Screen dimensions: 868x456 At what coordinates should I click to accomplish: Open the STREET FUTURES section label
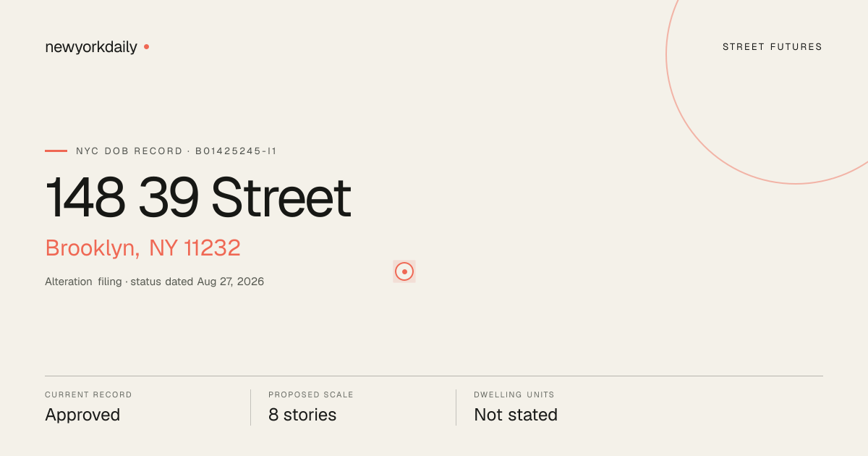(x=773, y=47)
